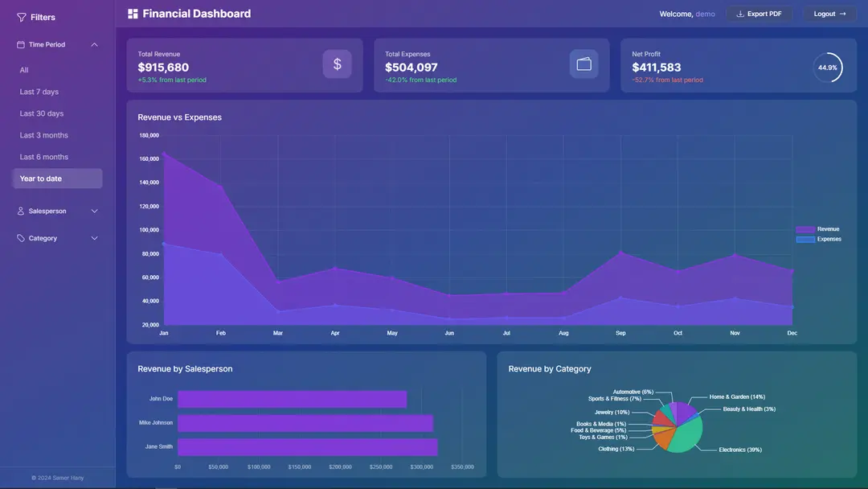Click the grid icon beside Financial Dashboard title
The image size is (868, 489).
[x=131, y=13]
